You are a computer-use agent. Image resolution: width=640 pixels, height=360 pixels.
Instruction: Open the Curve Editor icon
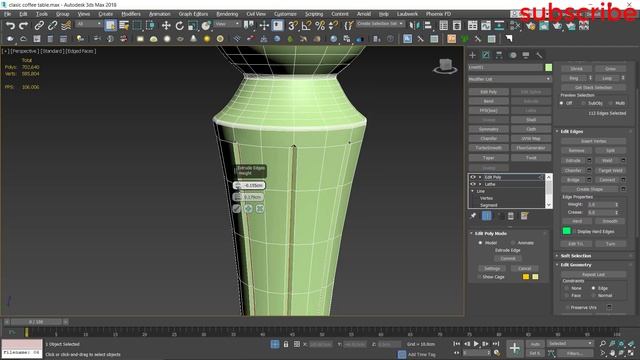(486, 26)
